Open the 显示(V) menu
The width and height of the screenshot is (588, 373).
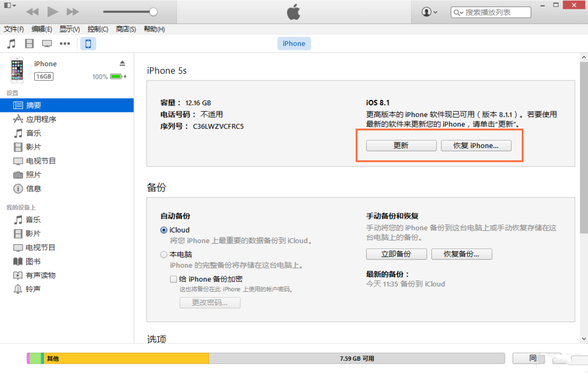69,29
